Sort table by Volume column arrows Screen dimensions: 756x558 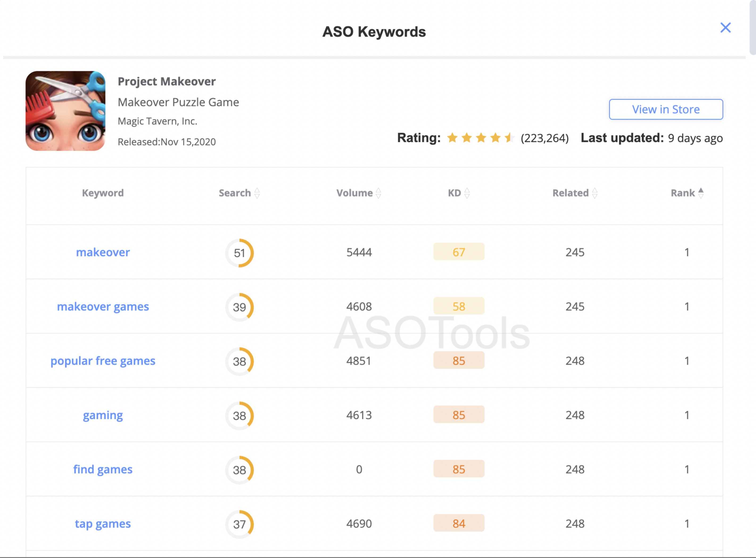click(x=378, y=193)
